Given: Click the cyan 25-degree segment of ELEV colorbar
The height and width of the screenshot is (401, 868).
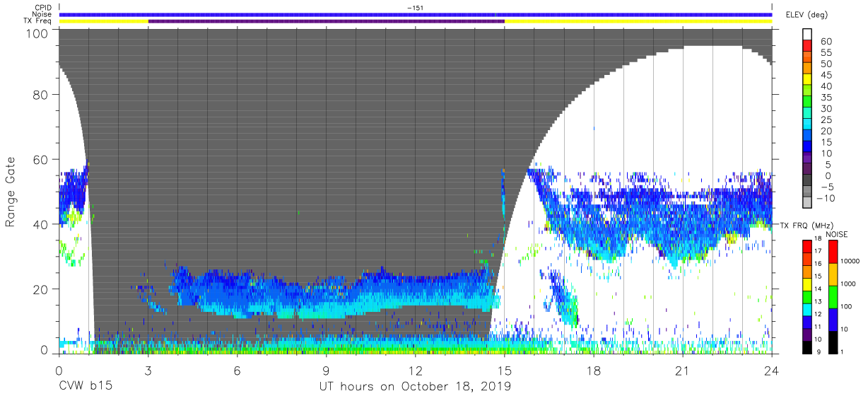Looking at the screenshot, I should tap(807, 124).
